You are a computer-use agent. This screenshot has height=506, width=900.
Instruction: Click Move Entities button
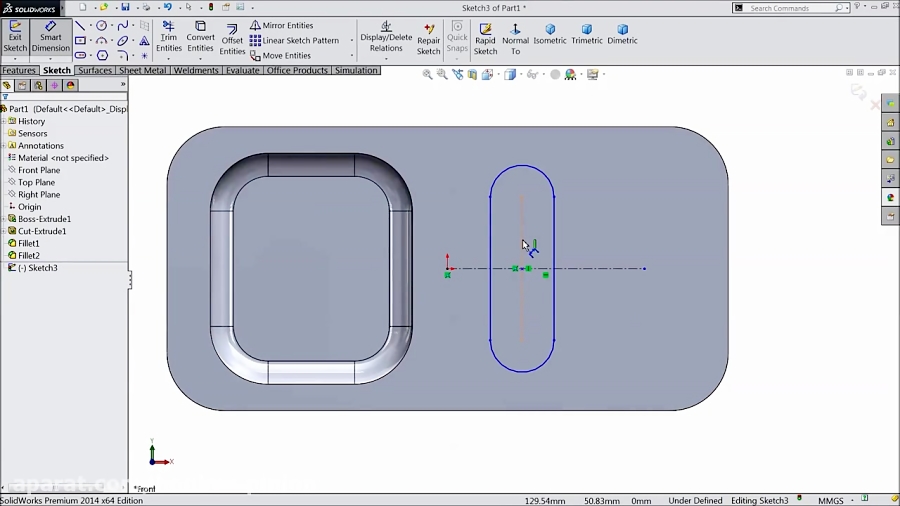(x=281, y=56)
